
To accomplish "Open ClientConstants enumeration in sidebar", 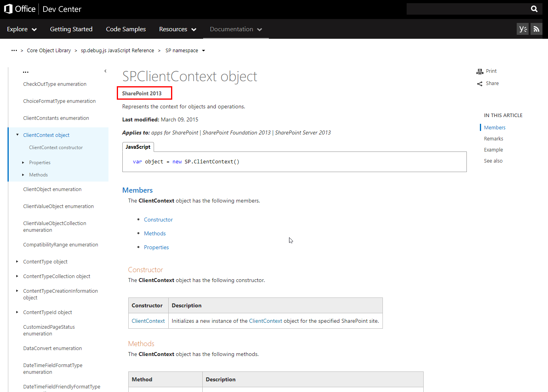I will tap(56, 118).
